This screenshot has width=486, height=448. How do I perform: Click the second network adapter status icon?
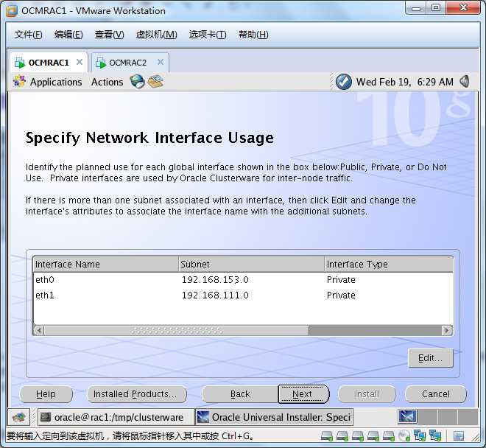click(x=435, y=436)
